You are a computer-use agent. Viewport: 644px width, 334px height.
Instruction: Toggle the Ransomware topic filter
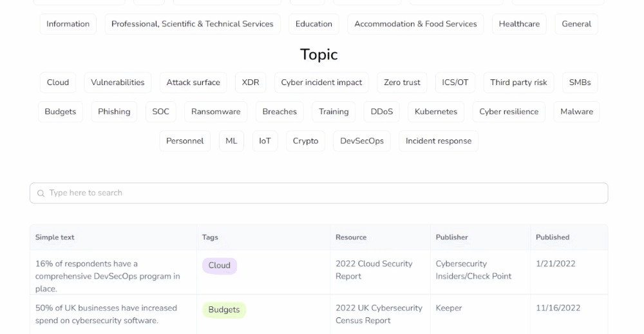[216, 112]
